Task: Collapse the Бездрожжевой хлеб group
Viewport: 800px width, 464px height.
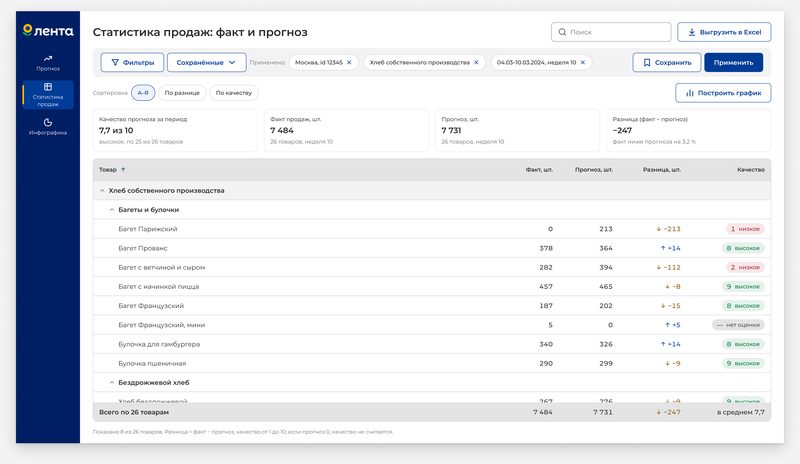Action: tap(112, 382)
